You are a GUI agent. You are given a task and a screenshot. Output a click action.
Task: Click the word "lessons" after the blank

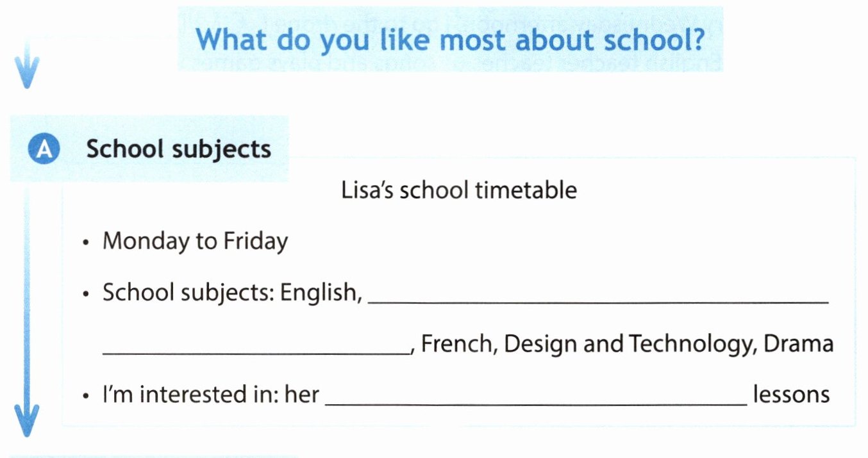point(792,394)
